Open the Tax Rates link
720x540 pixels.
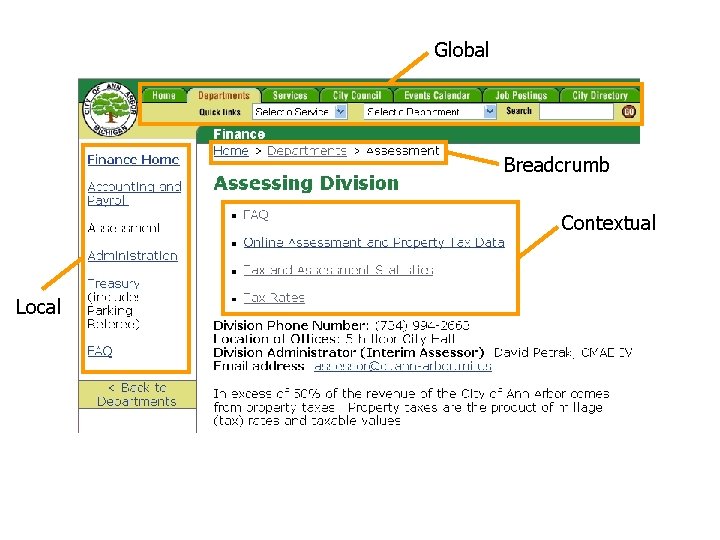pyautogui.click(x=274, y=298)
